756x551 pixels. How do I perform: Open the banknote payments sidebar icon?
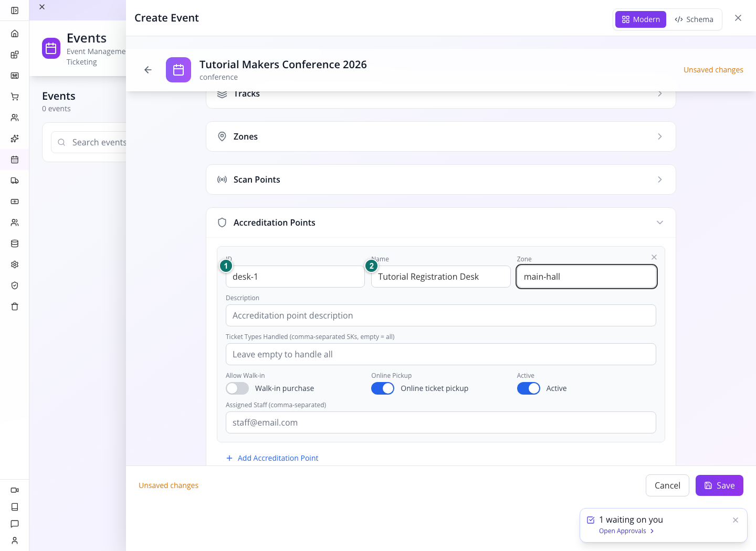15,202
